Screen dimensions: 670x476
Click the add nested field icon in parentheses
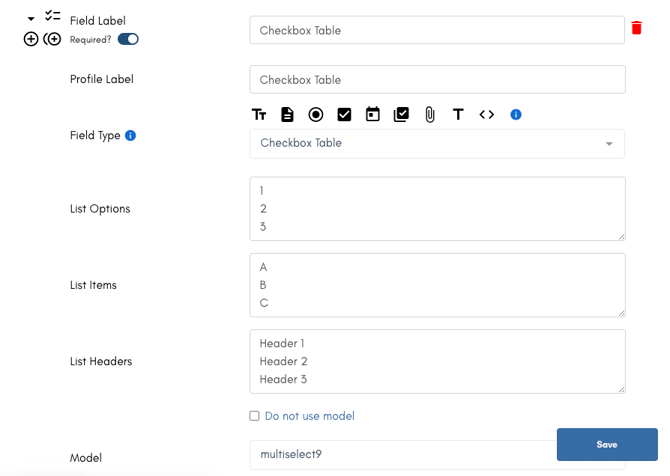pyautogui.click(x=52, y=39)
